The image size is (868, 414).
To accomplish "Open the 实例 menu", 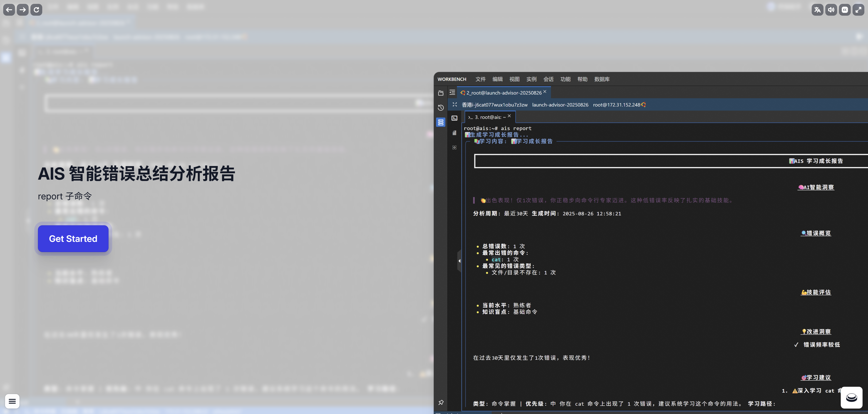I will coord(531,79).
